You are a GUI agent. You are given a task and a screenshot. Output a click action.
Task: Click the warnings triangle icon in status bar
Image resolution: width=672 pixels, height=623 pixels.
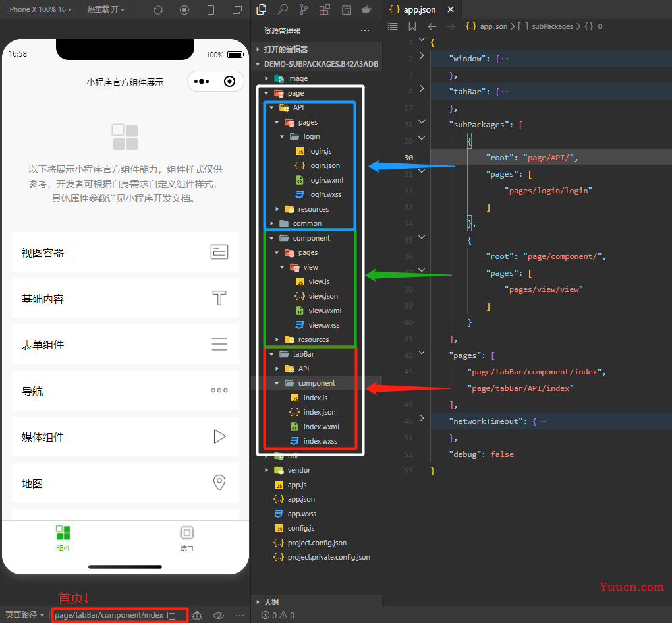click(x=287, y=615)
